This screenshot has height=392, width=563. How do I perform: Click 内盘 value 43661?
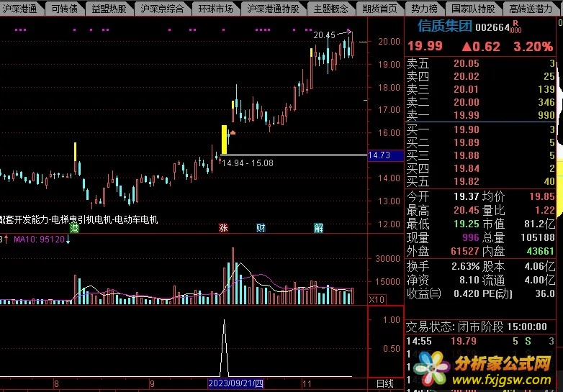tap(541, 251)
